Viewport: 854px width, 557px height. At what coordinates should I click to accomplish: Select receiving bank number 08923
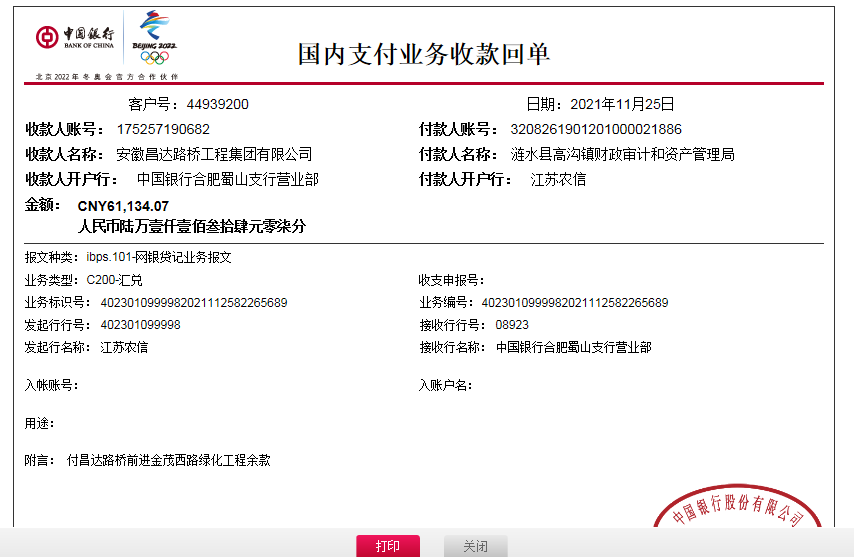(512, 325)
